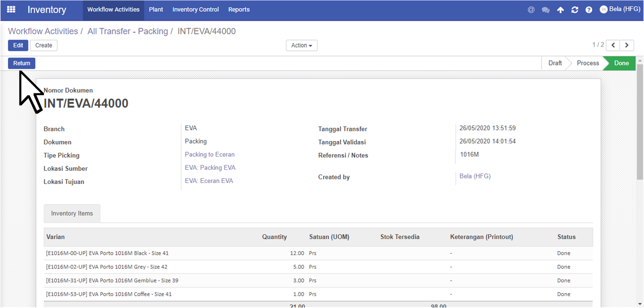The height and width of the screenshot is (308, 644).
Task: Go to previous record arrow
Action: (613, 45)
